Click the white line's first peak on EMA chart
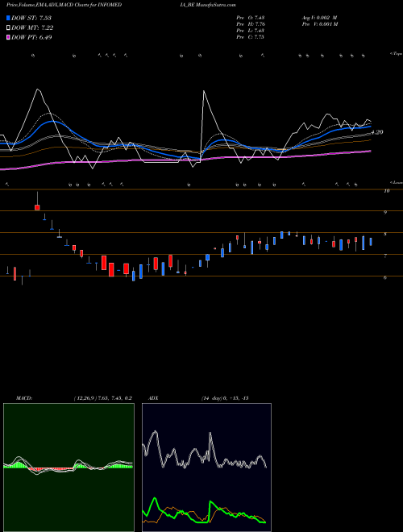This screenshot has width=403, height=532. pyautogui.click(x=38, y=89)
